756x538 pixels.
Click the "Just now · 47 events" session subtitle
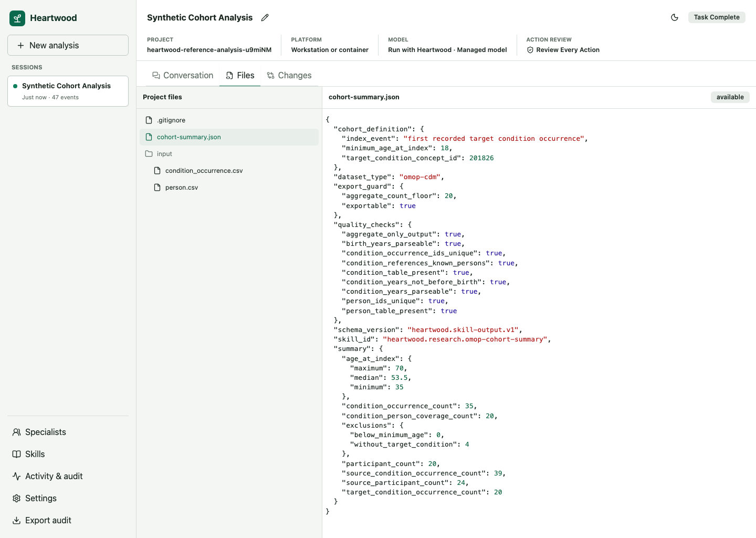50,97
